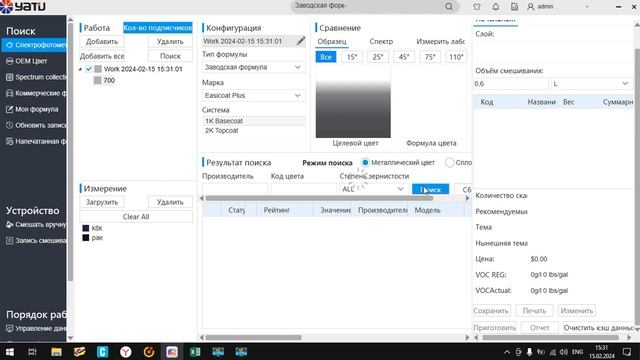
Task: Open the skin/theme shirt icon
Action: point(477,7)
